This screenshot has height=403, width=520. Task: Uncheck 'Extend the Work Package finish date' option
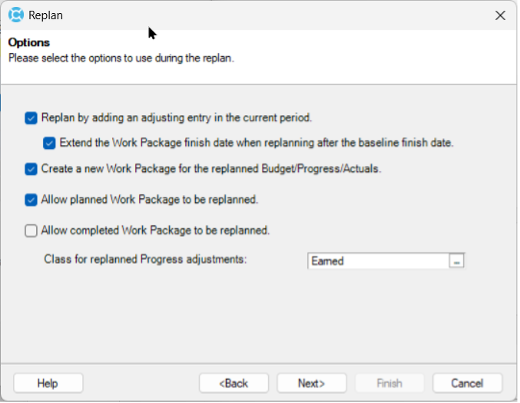[x=49, y=143]
